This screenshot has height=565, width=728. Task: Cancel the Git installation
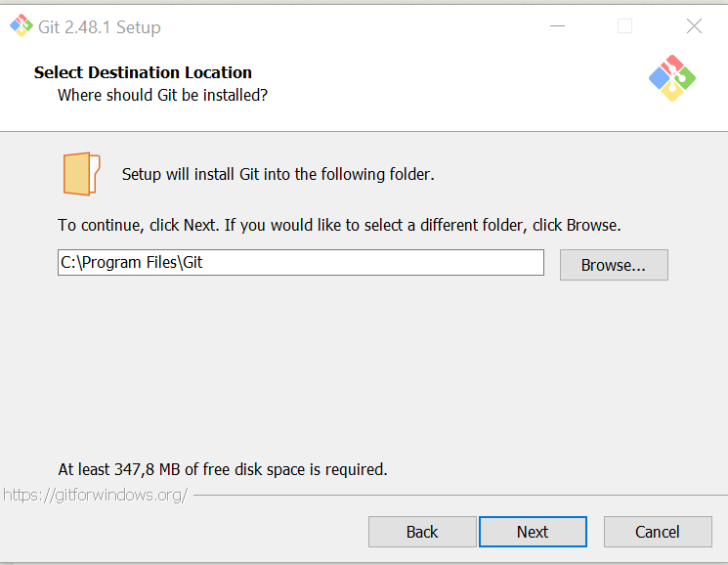point(658,532)
